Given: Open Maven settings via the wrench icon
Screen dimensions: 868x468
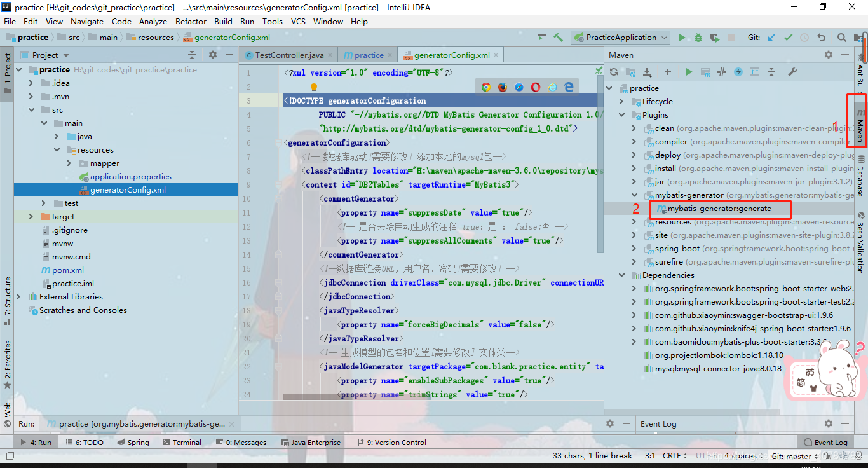Looking at the screenshot, I should (x=792, y=72).
